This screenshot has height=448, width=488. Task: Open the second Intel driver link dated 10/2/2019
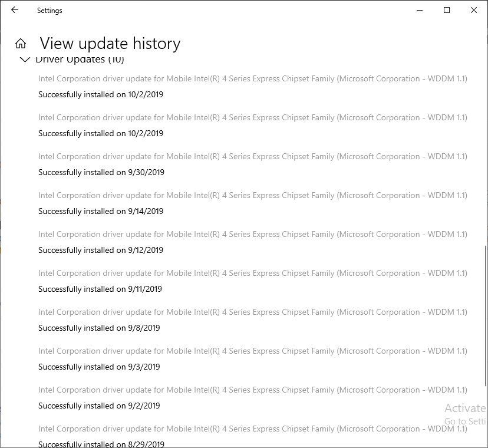point(252,118)
